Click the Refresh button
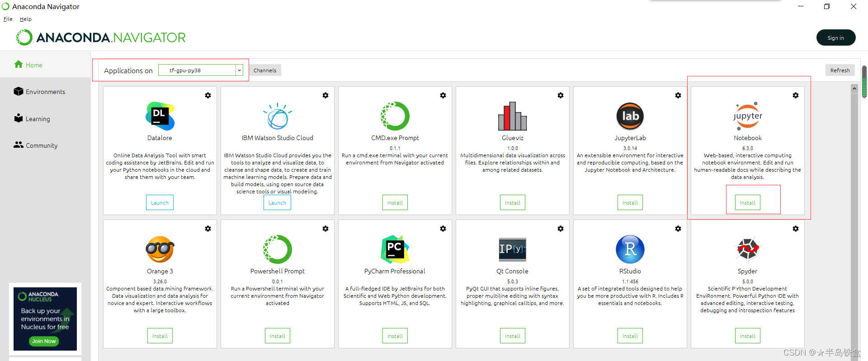Screen dimensions: 868x361 [x=840, y=70]
